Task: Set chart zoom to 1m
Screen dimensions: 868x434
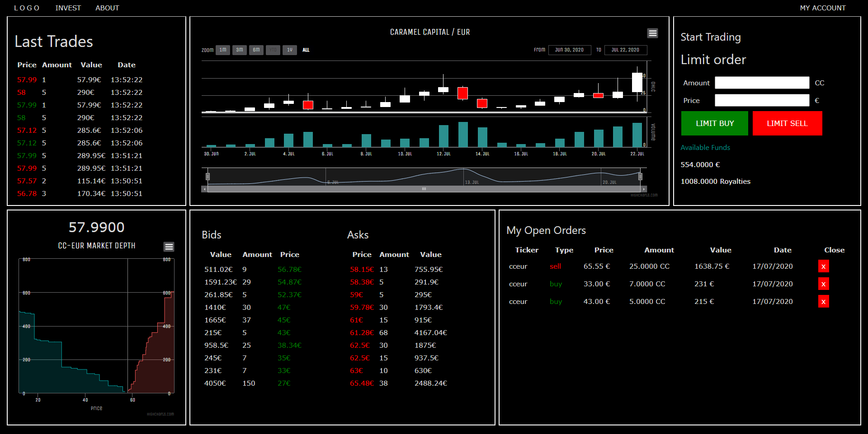Action: point(223,50)
